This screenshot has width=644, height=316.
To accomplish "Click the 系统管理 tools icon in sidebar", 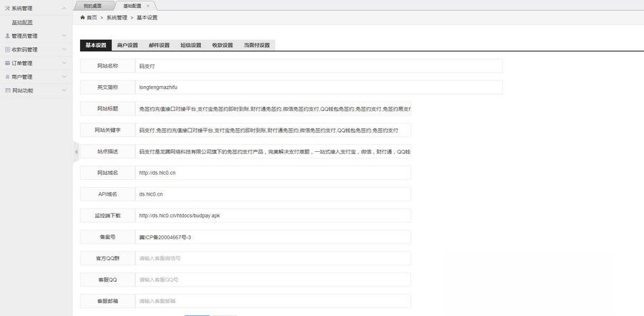I will [x=7, y=8].
